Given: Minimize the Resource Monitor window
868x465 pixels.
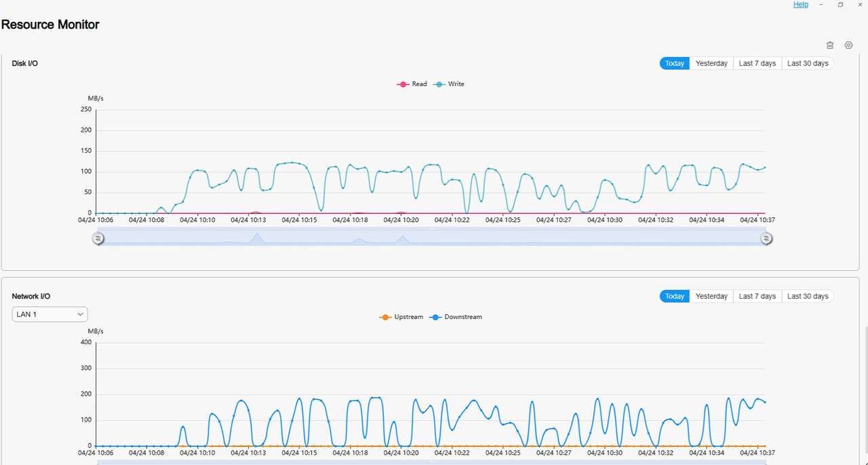Looking at the screenshot, I should click(x=821, y=4).
